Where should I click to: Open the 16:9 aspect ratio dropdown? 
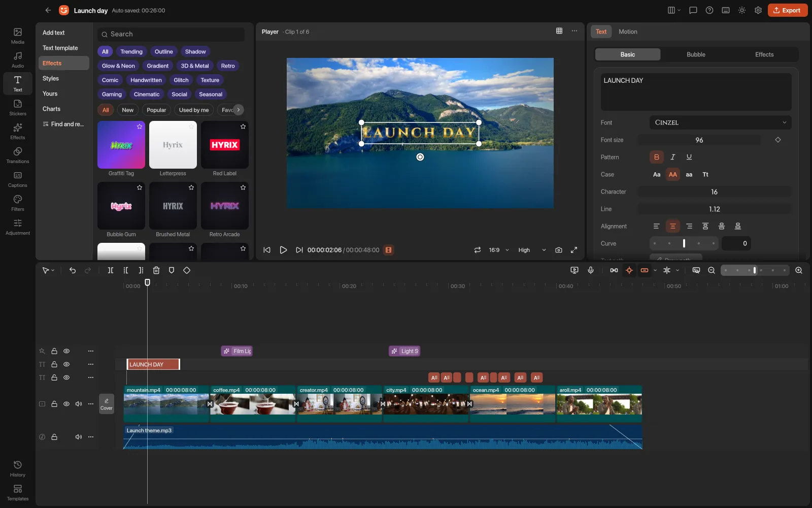pos(498,250)
